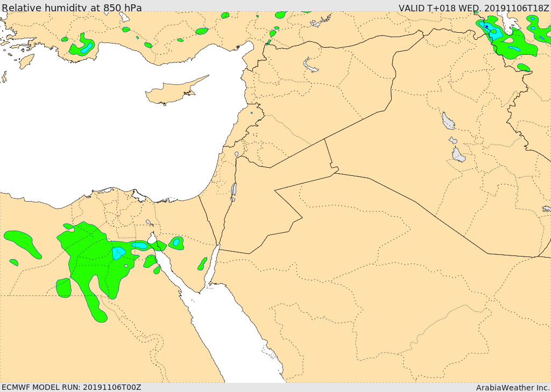Image resolution: width=551 pixels, height=392 pixels.
Task: Click the large green humidity area over Egypt
Action: coord(102,267)
